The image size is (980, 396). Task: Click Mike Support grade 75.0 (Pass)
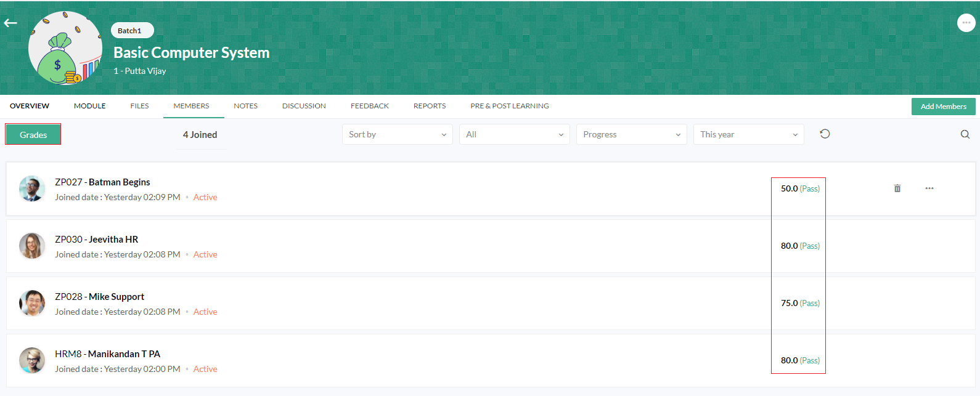800,303
